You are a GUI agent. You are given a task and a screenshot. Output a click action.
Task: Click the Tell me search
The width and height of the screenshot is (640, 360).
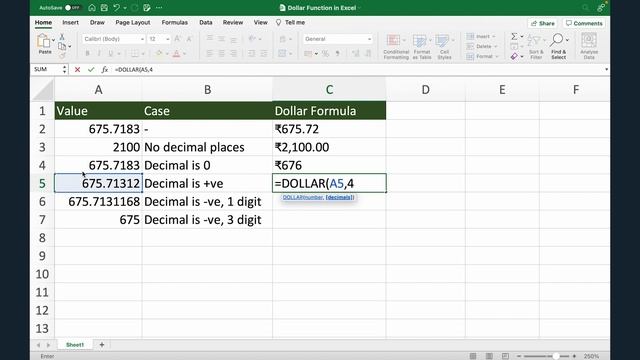(x=291, y=22)
